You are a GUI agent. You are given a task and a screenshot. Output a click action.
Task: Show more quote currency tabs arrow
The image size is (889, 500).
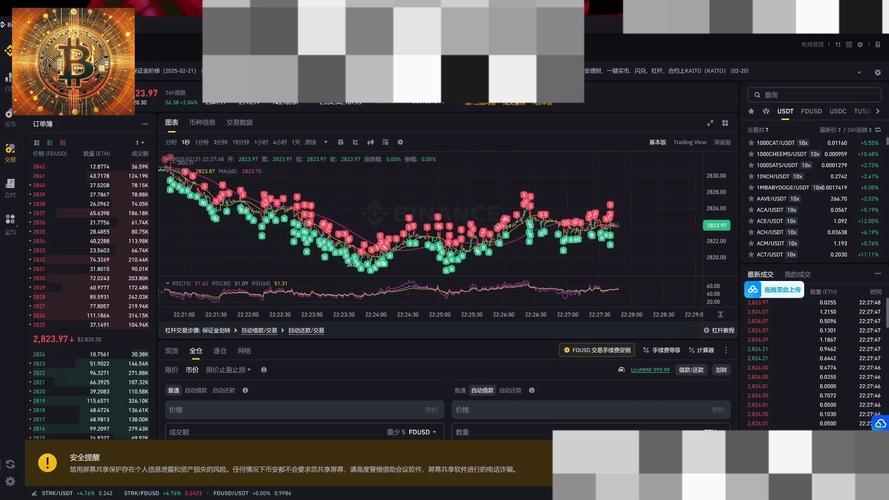878,111
